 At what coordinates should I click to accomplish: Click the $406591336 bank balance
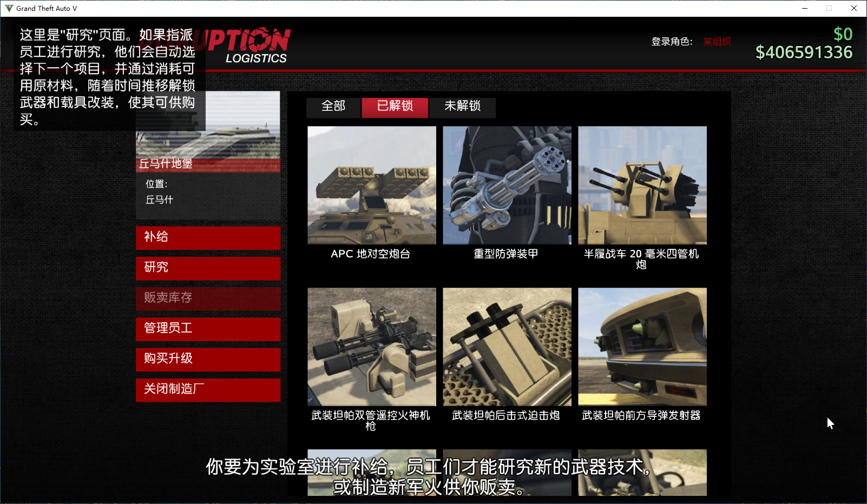(804, 52)
